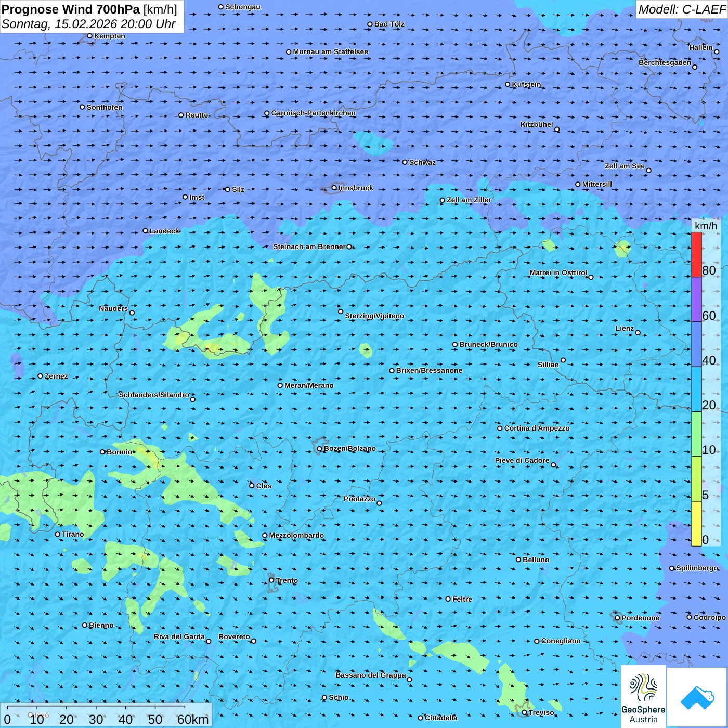Click the 'Belluno' label
728x728 pixels.
536,560
